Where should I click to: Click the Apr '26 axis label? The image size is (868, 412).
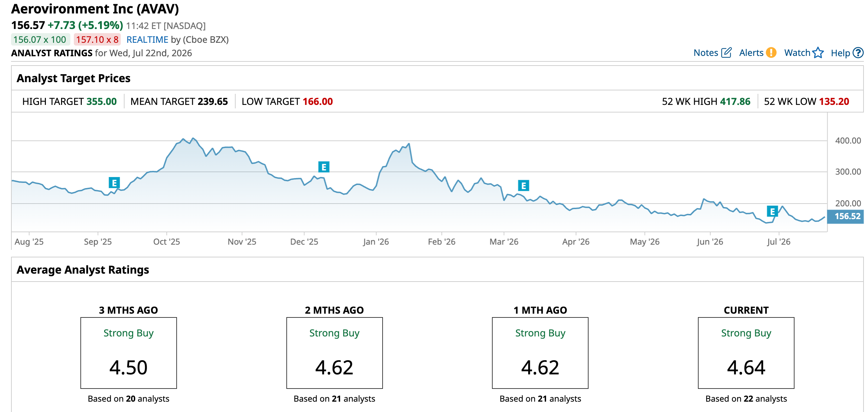[576, 242]
